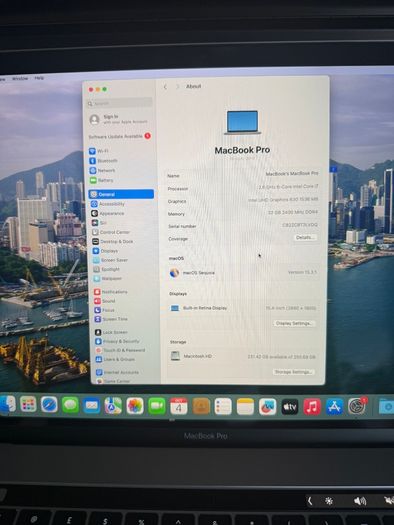Click the Search field in sidebar

click(120, 103)
